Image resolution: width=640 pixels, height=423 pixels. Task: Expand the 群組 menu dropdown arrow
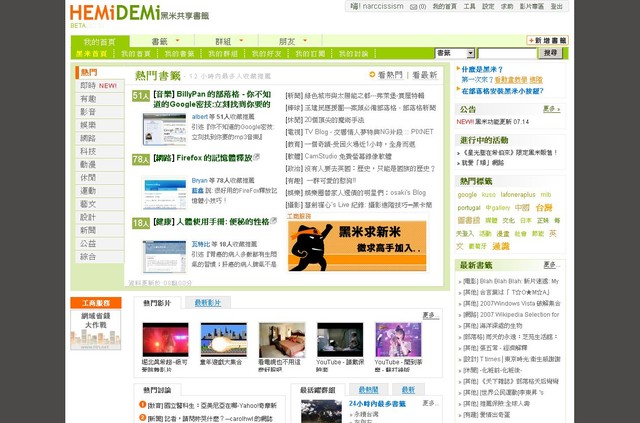(241, 40)
